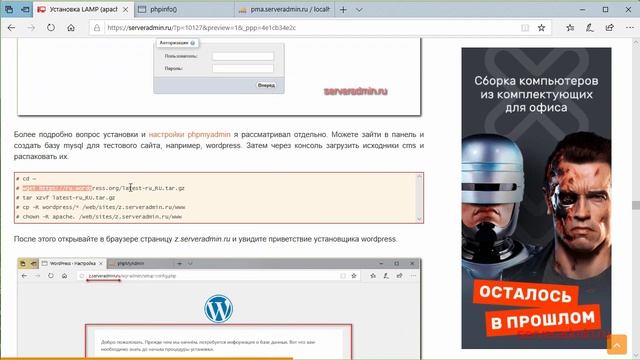Viewport: 640px width, 360px height.
Task: Click the wget latest-ru_RU.tar.gz line
Action: (100, 188)
